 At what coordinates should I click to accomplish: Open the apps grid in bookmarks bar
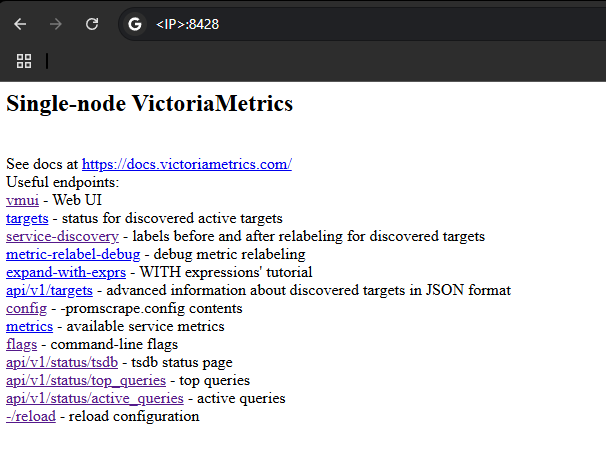[24, 61]
